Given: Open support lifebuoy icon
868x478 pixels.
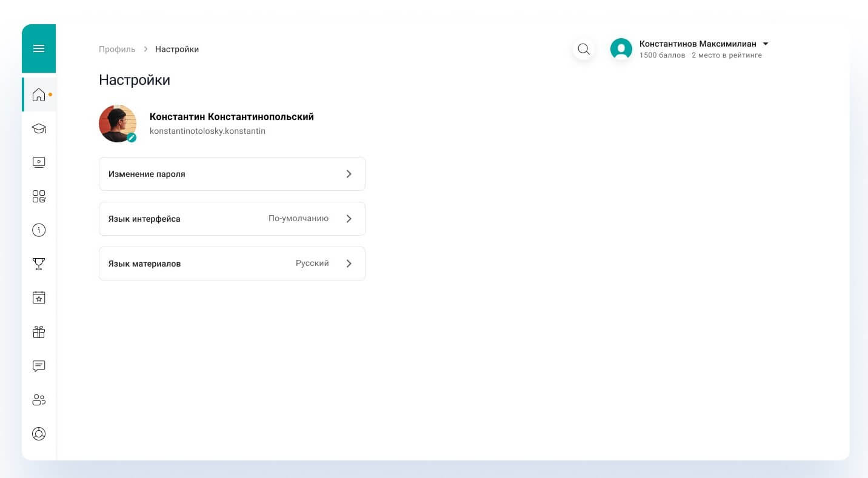Looking at the screenshot, I should click(39, 434).
